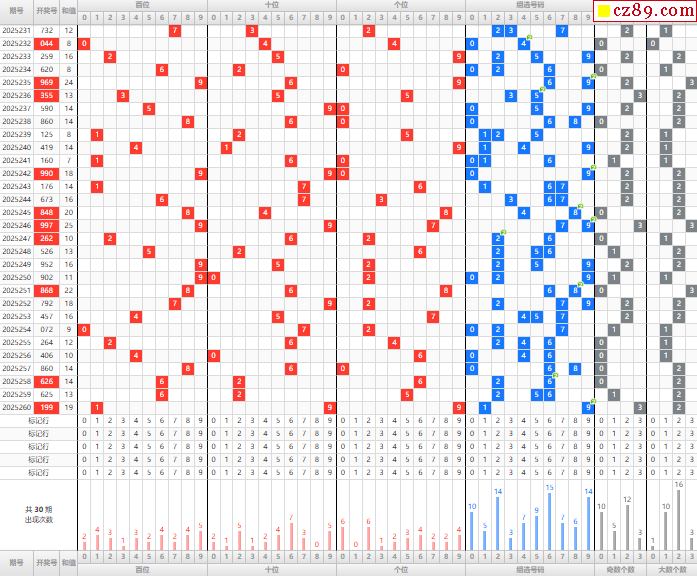Click the highlighted draw number 868
697x576 pixels.
pyautogui.click(x=46, y=290)
